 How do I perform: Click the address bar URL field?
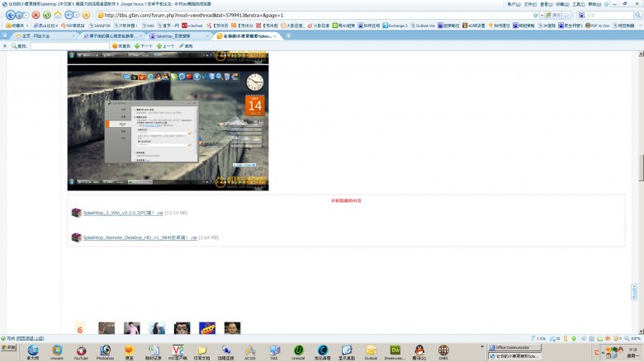click(314, 15)
